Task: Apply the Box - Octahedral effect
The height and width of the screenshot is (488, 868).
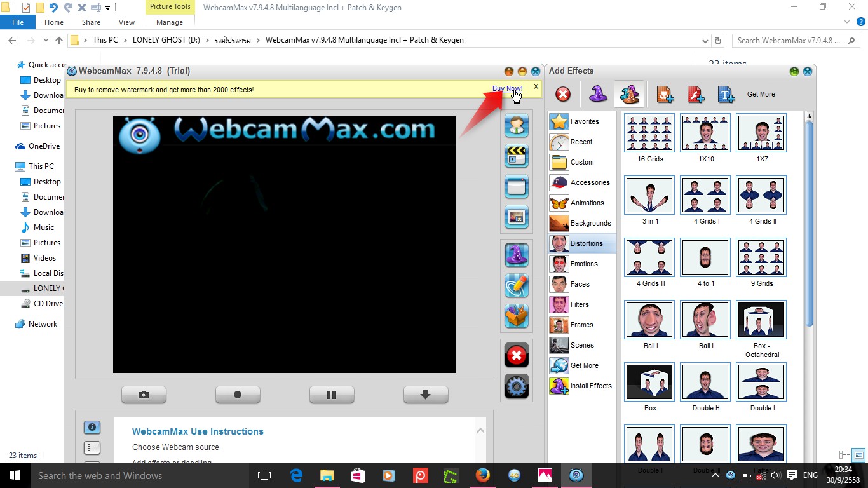Action: point(761,320)
